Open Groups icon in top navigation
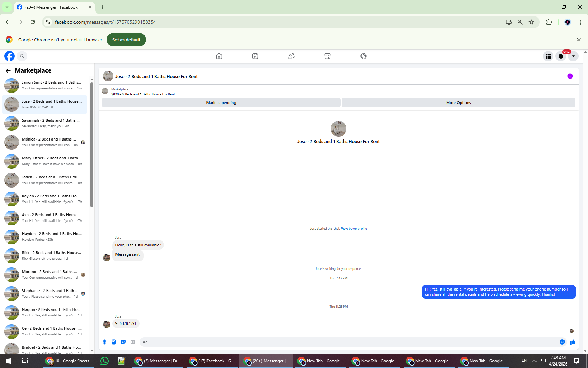Image resolution: width=588 pixels, height=368 pixels. (364, 56)
